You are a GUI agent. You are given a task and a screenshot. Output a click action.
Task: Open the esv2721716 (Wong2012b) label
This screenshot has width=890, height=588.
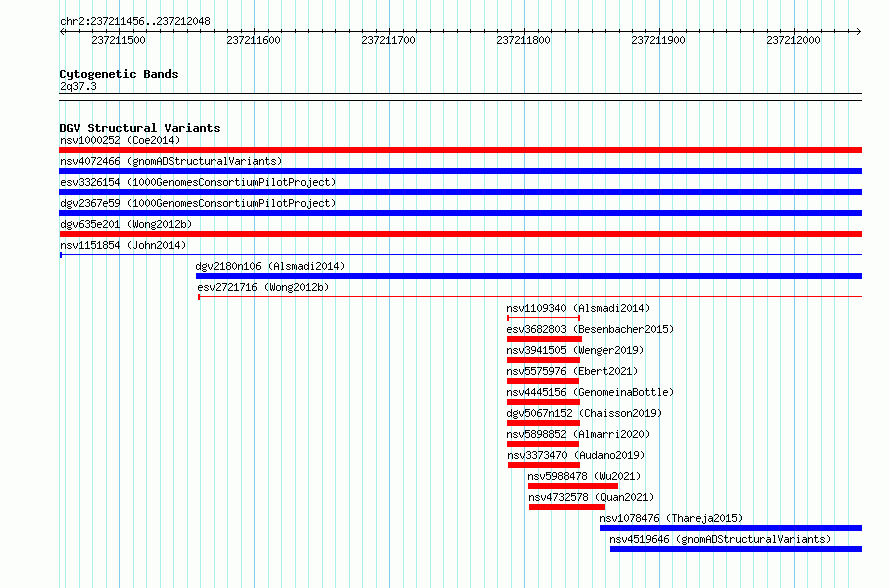(x=263, y=287)
